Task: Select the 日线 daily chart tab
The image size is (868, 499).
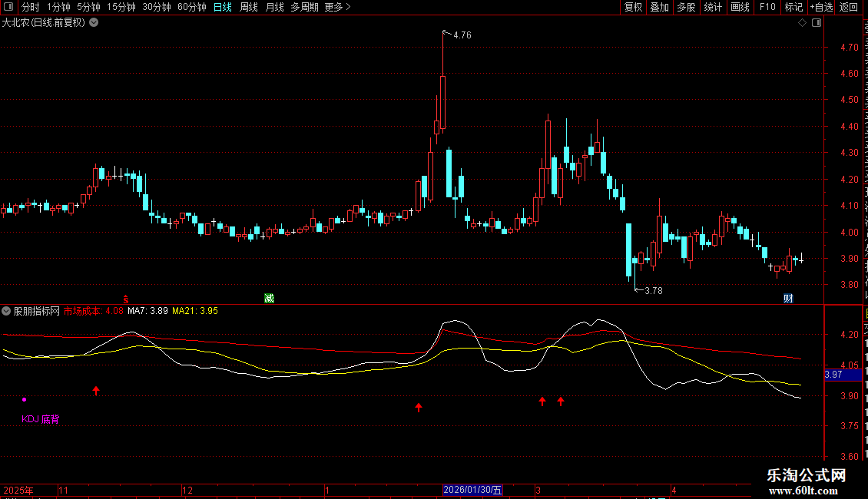Action: [223, 7]
